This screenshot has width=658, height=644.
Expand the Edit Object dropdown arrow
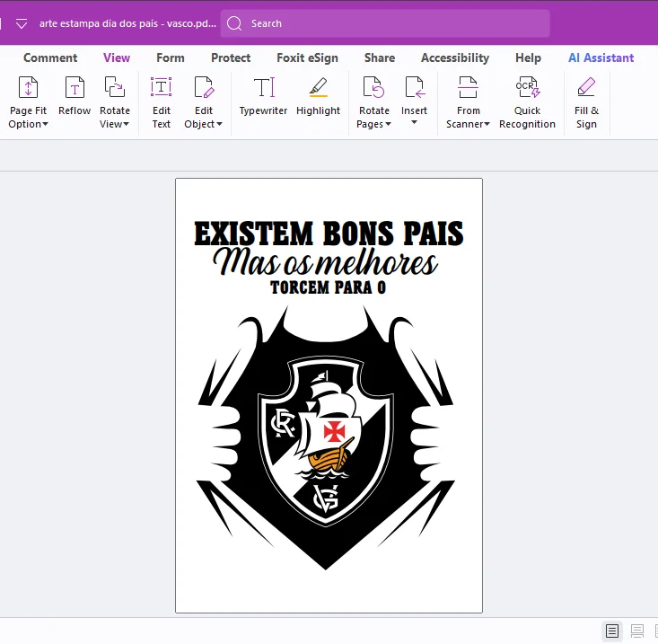pos(219,124)
